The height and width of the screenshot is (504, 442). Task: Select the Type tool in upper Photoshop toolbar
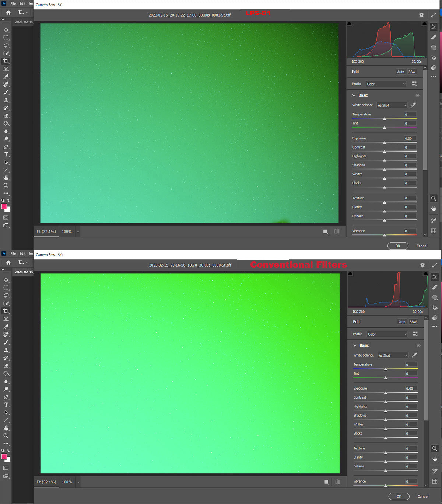[x=6, y=154]
